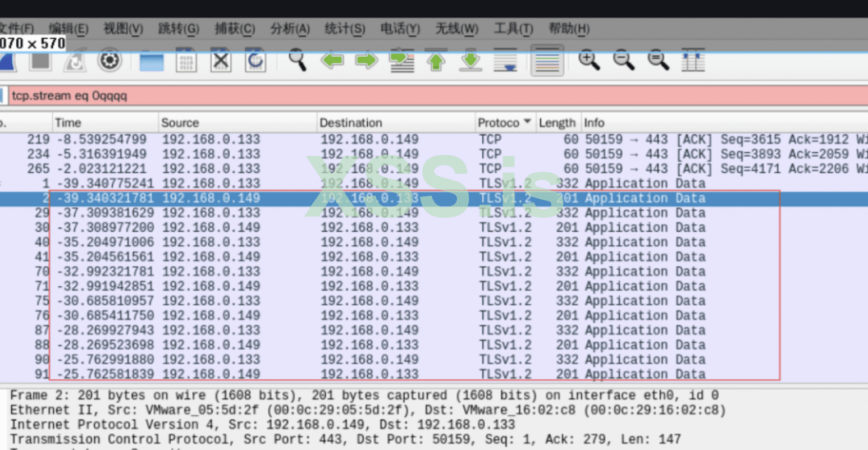Open the 帮助(H) menu
Viewport: 868px width, 450px height.
click(569, 29)
